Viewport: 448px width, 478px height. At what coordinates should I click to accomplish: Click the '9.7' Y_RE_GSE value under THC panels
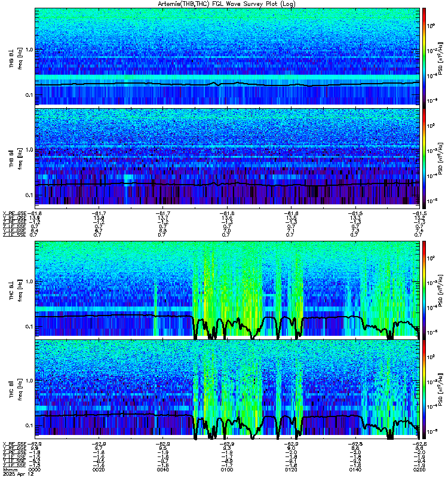pyautogui.click(x=99, y=448)
